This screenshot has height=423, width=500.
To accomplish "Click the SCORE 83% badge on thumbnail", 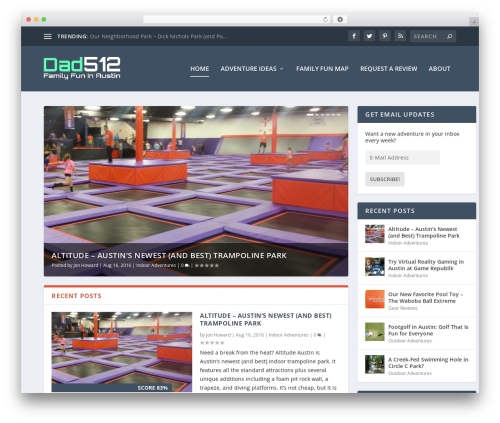I will tap(153, 388).
